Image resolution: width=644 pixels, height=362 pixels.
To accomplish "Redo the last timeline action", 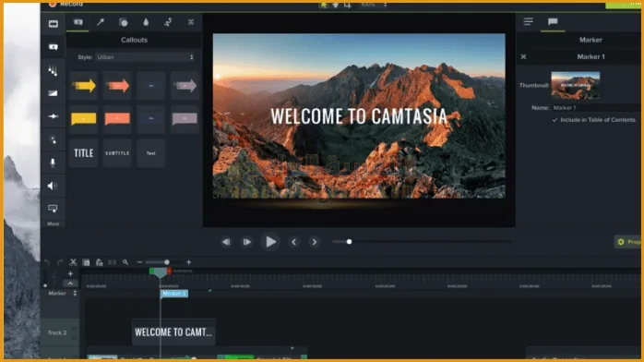I will click(60, 262).
